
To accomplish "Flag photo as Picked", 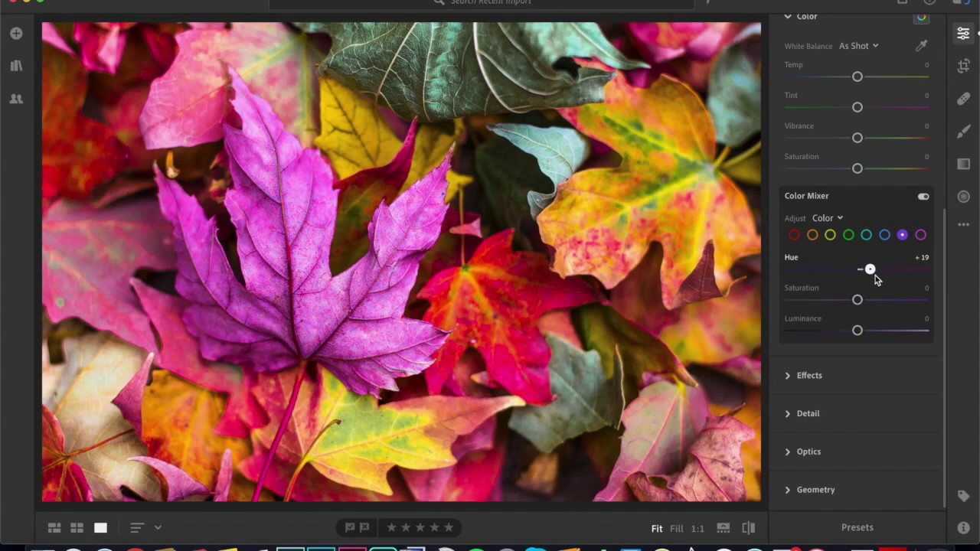I will click(350, 527).
